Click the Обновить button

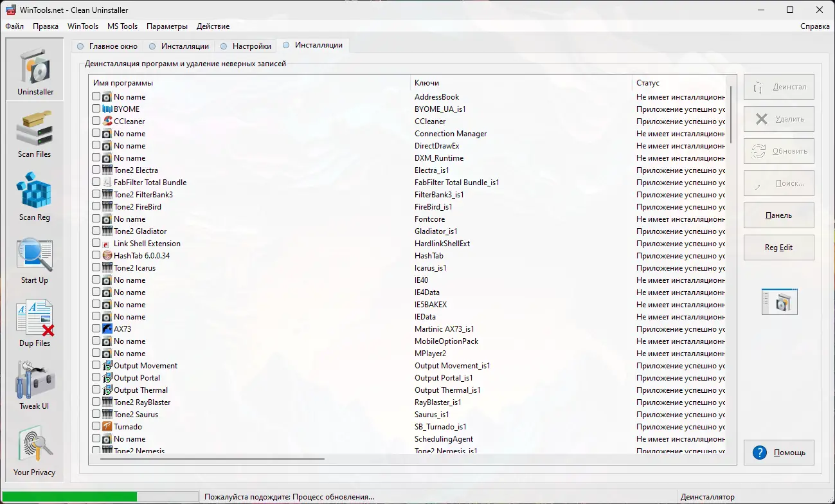point(779,151)
